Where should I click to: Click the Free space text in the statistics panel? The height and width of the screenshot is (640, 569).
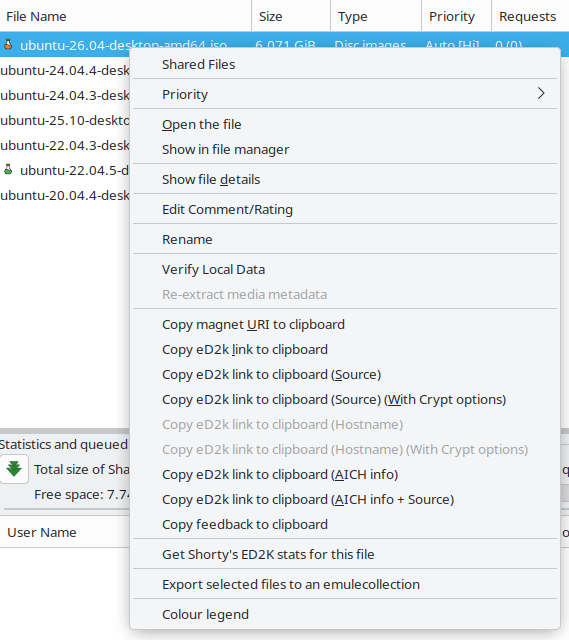(x=82, y=494)
